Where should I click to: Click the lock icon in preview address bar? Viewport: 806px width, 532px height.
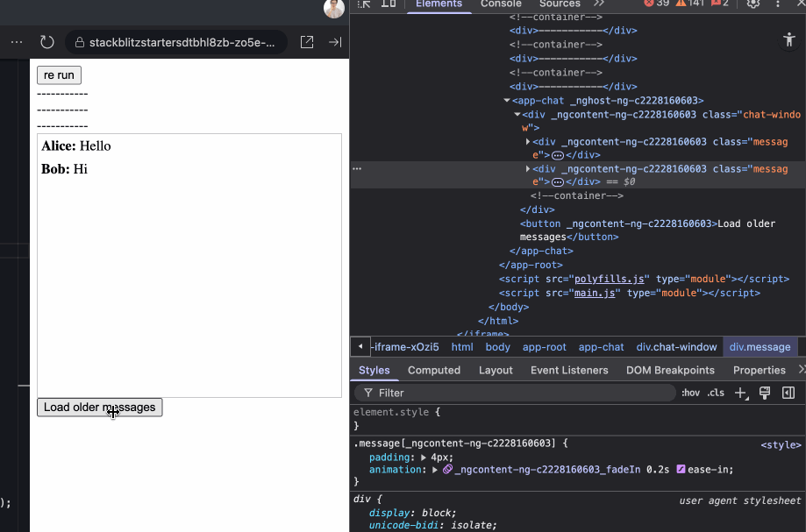80,42
